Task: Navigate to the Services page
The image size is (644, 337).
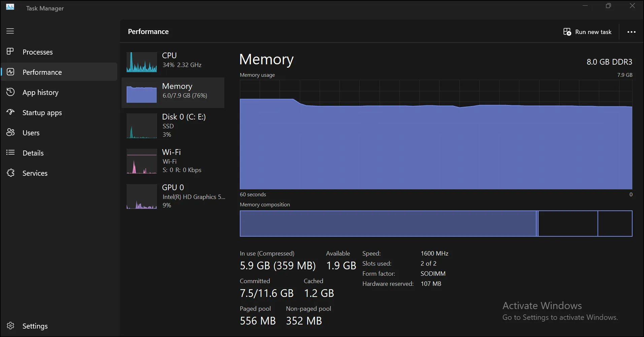Action: coord(59,173)
